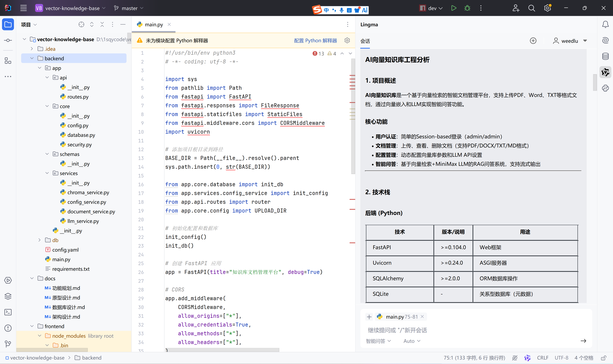Click the Lingma message input field
Image resolution: width=613 pixels, height=364 pixels.
[x=476, y=330]
